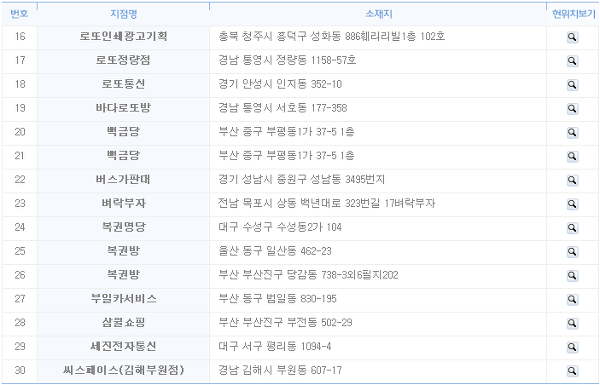
Task: Select address 경남 통영시 정량동 1158-57호
Action: coord(287,60)
